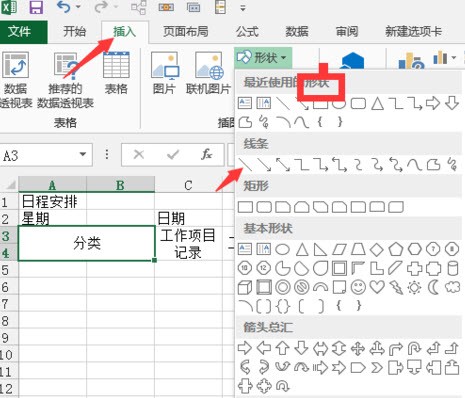This screenshot has height=398, width=465.
Task: Choose the Double Arrow line under 线条
Action: 283,164
